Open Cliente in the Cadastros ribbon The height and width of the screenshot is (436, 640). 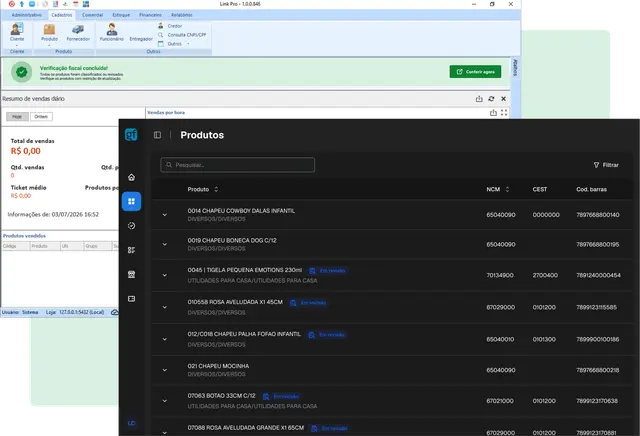pyautogui.click(x=17, y=32)
